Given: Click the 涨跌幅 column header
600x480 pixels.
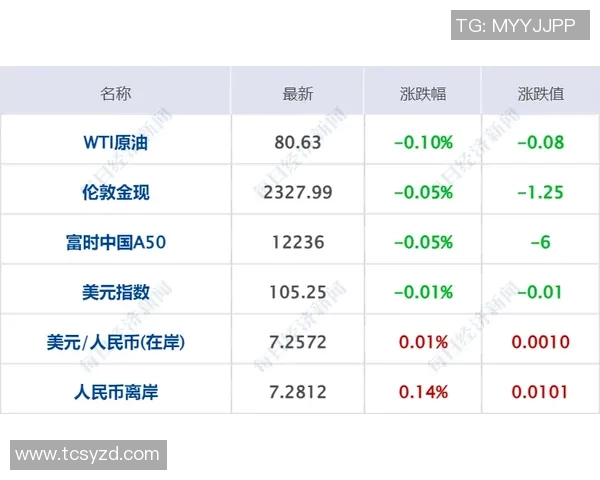Looking at the screenshot, I should coord(423,94).
